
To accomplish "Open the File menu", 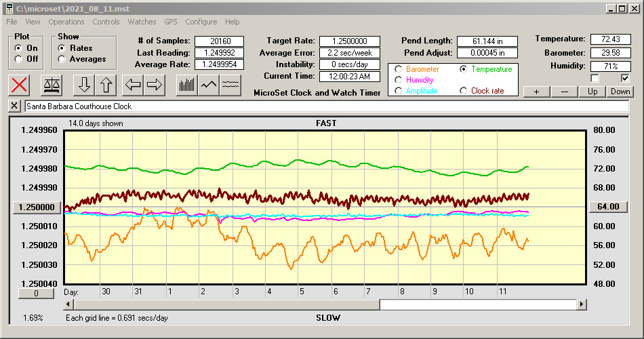I will coord(12,22).
